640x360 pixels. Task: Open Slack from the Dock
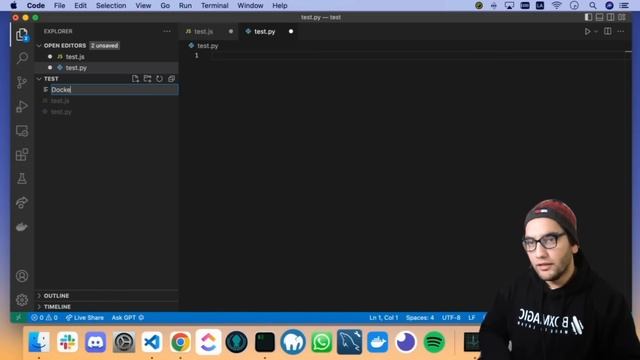(67, 342)
